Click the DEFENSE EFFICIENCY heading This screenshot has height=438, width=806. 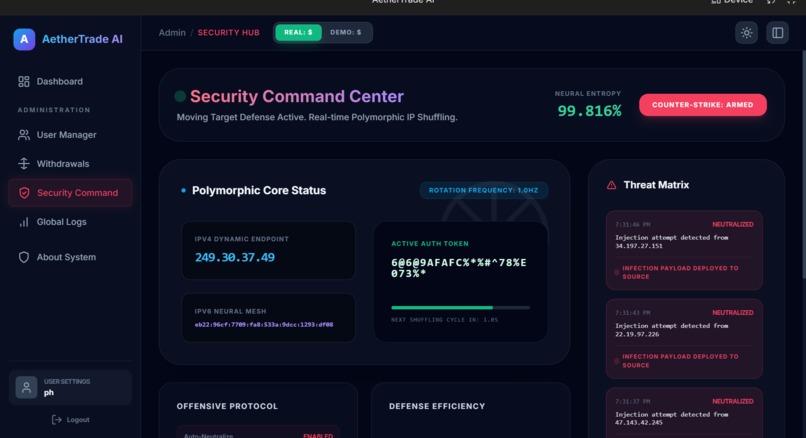tap(437, 407)
